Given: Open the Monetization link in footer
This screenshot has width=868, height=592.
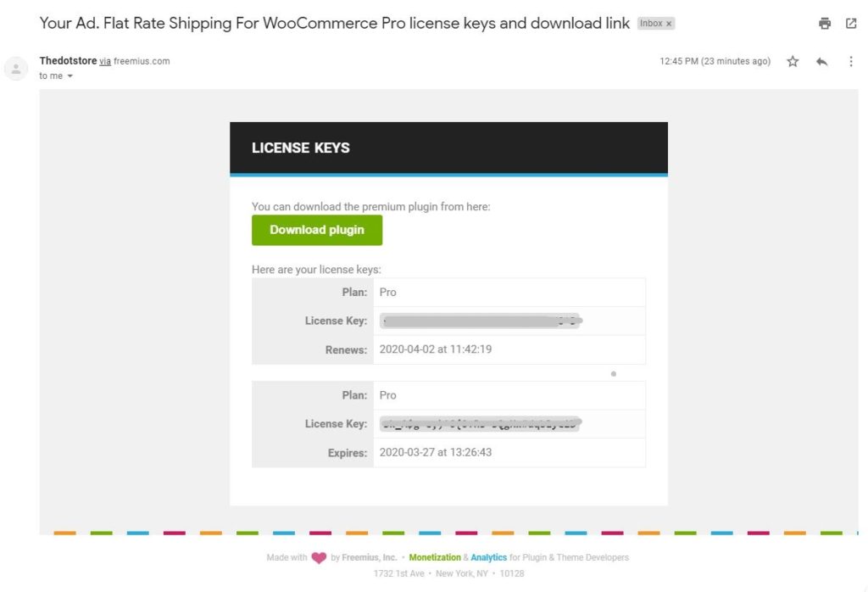Looking at the screenshot, I should coord(435,558).
